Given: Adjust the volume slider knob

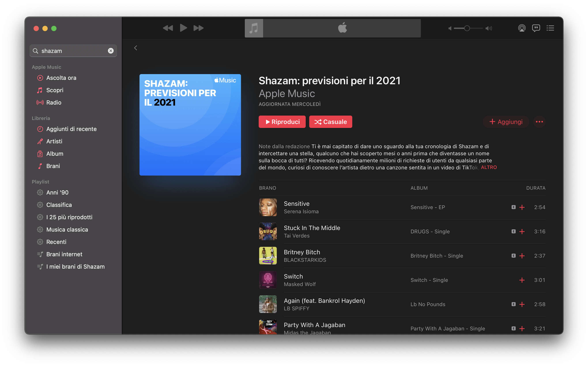Looking at the screenshot, I should (x=467, y=28).
